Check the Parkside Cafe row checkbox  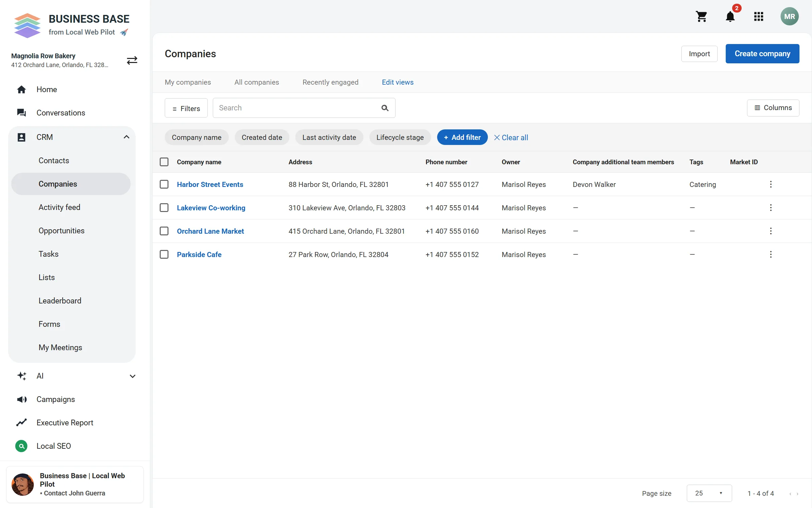pos(164,254)
